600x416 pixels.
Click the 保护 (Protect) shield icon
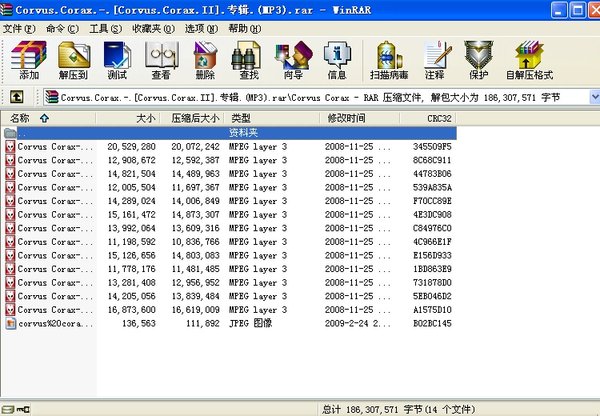point(479,60)
